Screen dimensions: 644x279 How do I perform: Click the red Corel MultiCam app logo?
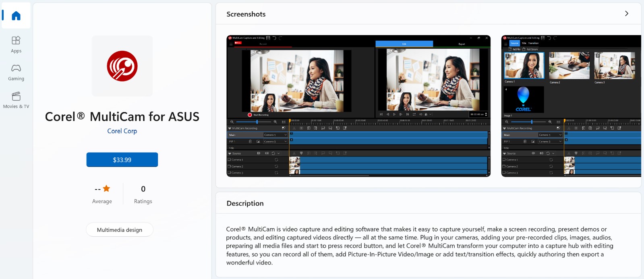tap(122, 66)
